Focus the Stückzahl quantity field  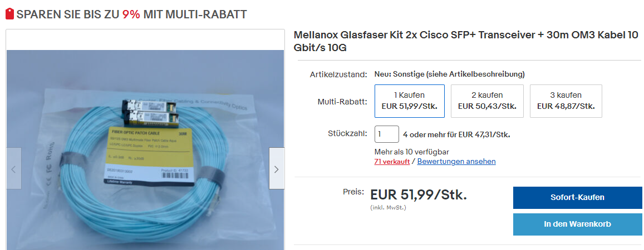387,134
